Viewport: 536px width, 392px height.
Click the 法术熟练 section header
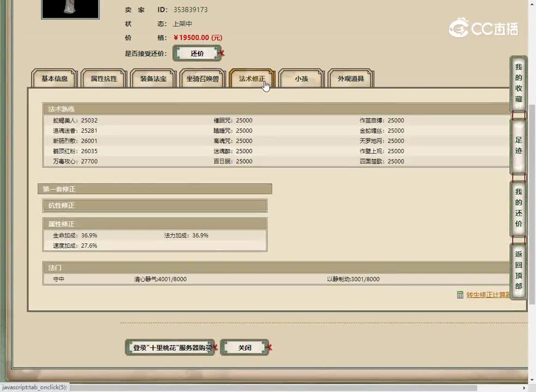coord(276,109)
